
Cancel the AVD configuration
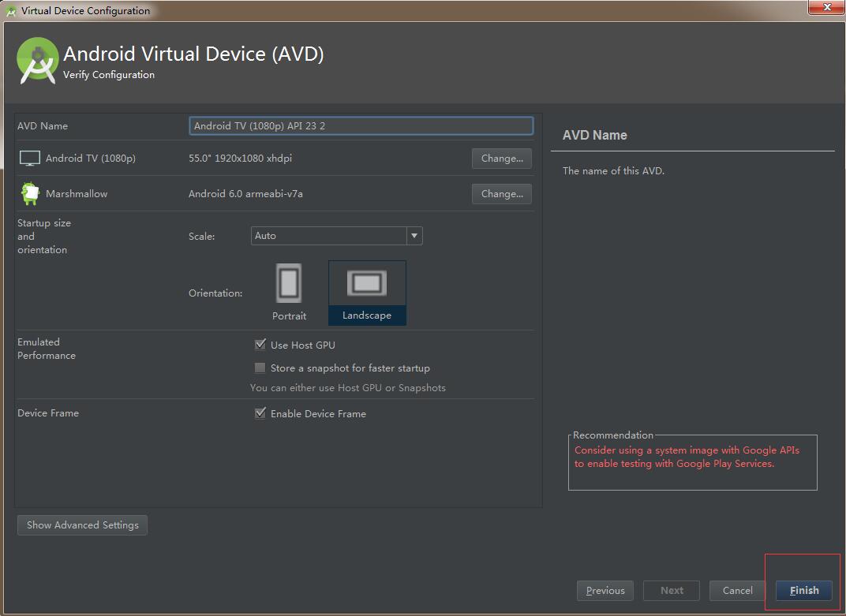[738, 591]
